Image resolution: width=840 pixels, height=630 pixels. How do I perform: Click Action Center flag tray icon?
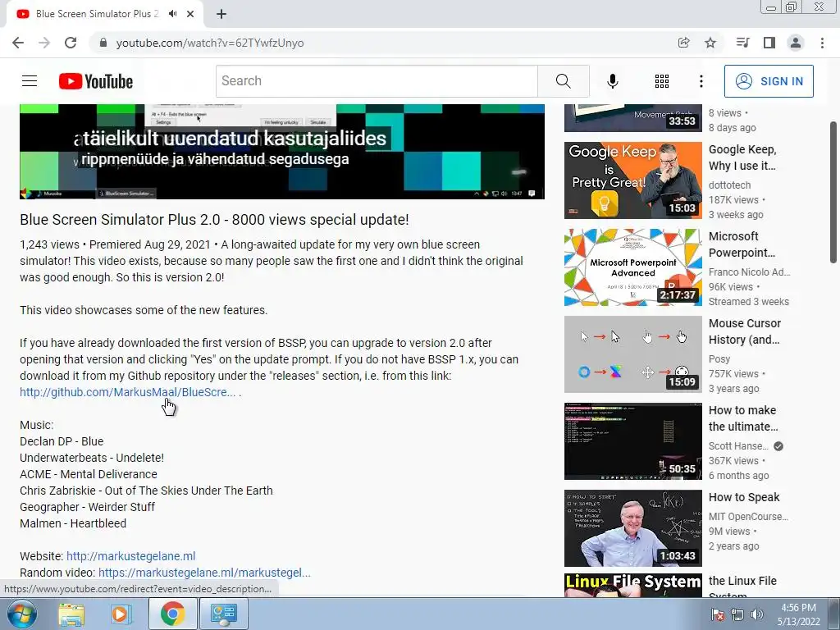click(718, 614)
